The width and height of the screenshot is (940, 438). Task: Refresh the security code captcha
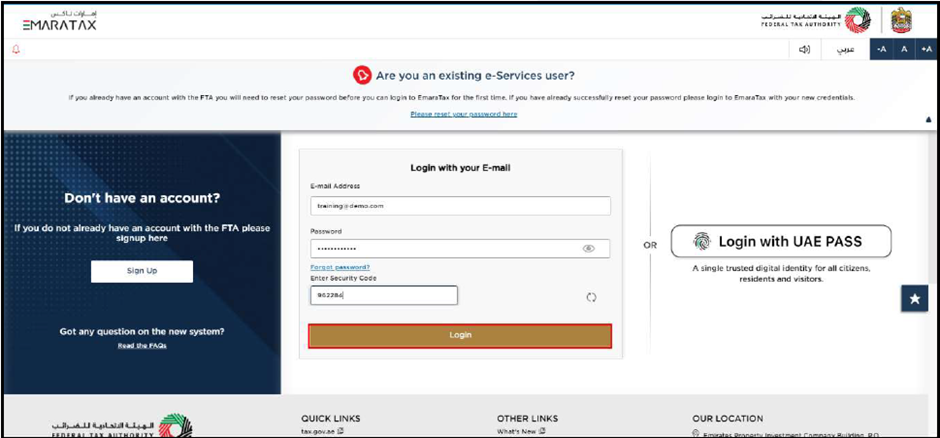[x=591, y=297]
